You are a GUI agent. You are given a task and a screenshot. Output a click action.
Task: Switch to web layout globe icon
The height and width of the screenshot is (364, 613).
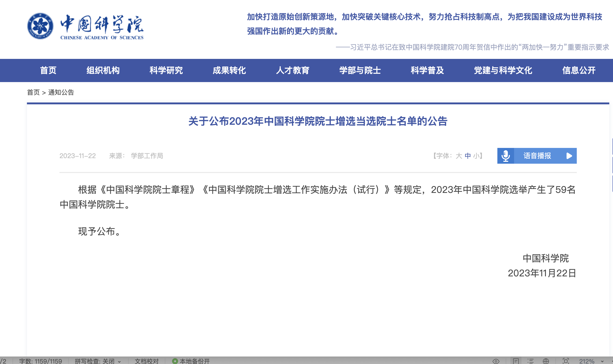546,361
